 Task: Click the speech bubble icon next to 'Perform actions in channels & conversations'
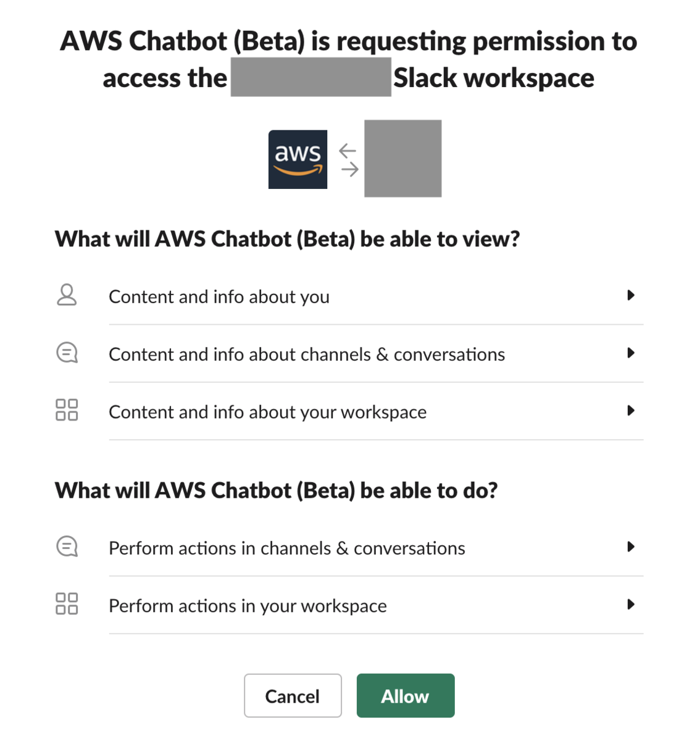(67, 546)
